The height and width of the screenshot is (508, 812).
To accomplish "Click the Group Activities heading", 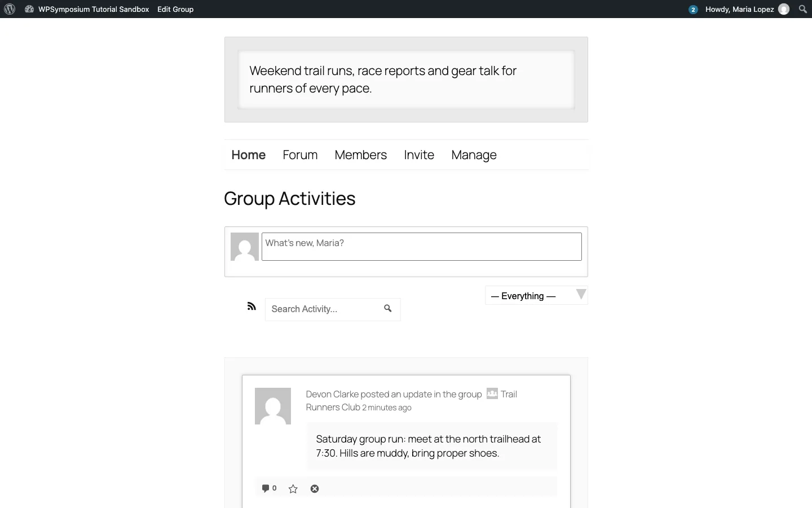I will click(x=290, y=199).
